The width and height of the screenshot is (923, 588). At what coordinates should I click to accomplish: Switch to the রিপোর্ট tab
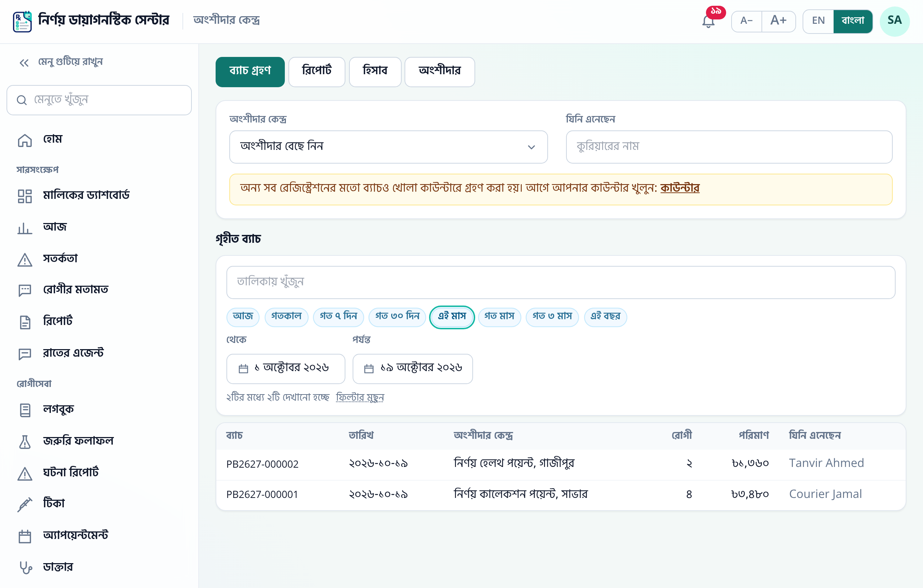[x=317, y=72]
